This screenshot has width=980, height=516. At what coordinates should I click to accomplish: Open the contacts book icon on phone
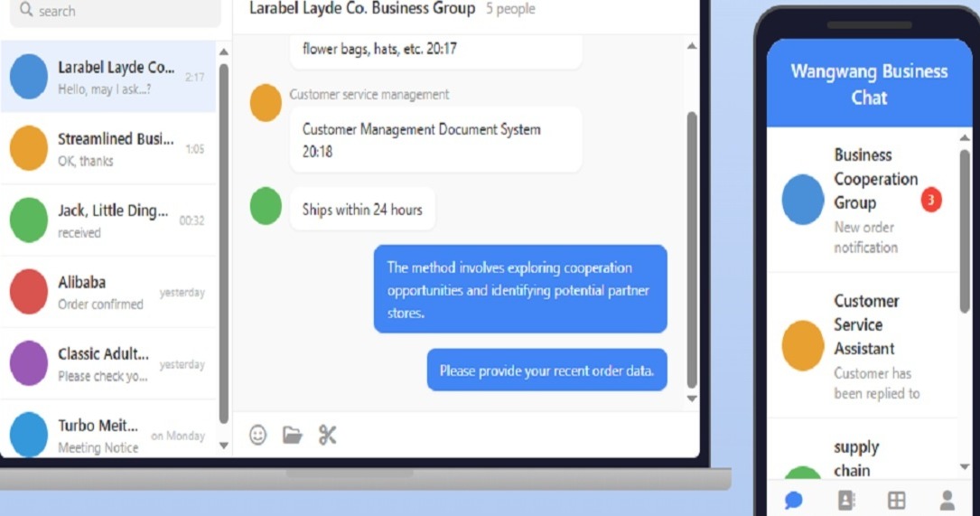pos(845,501)
